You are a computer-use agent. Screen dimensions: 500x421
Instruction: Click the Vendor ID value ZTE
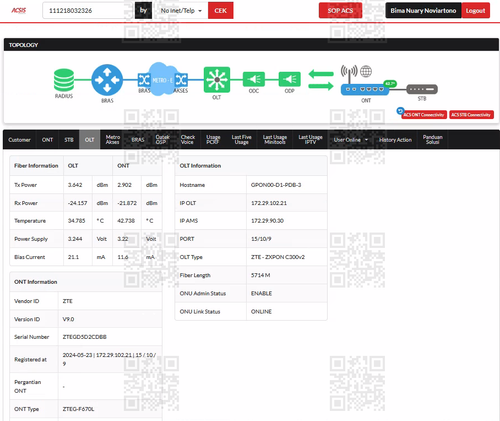[x=67, y=301]
